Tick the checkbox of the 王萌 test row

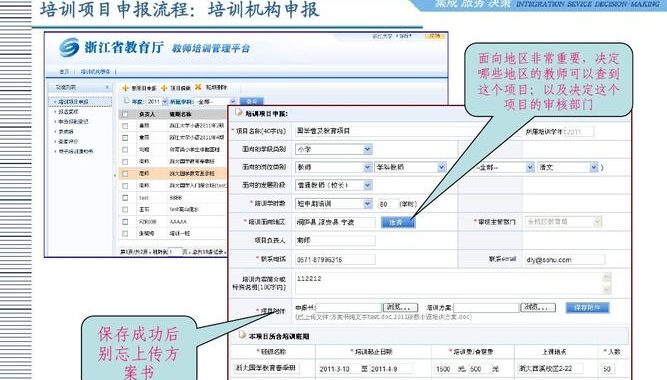(125, 210)
